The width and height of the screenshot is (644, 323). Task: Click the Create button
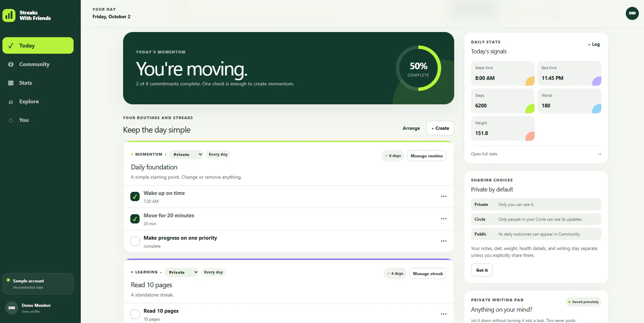pyautogui.click(x=440, y=128)
